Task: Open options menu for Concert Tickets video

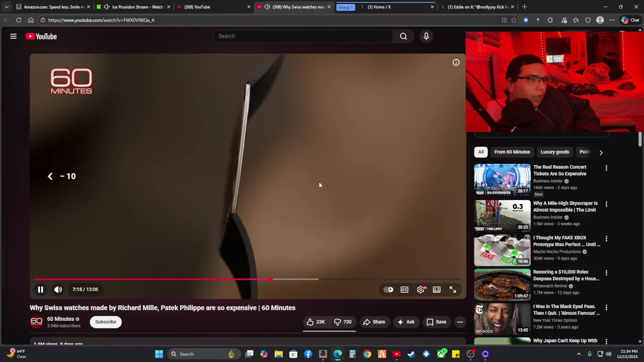Action: click(x=606, y=168)
